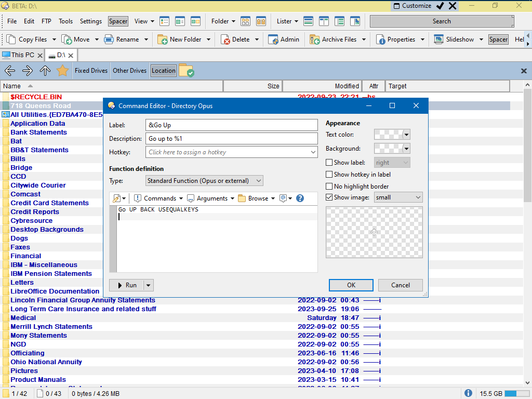This screenshot has width=532, height=399.
Task: Click the brown dual-pane icon beside Folder
Action: (x=261, y=21)
